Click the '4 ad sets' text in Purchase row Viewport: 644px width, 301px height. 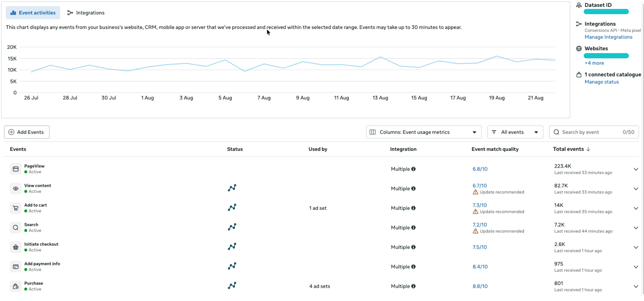[x=320, y=286]
